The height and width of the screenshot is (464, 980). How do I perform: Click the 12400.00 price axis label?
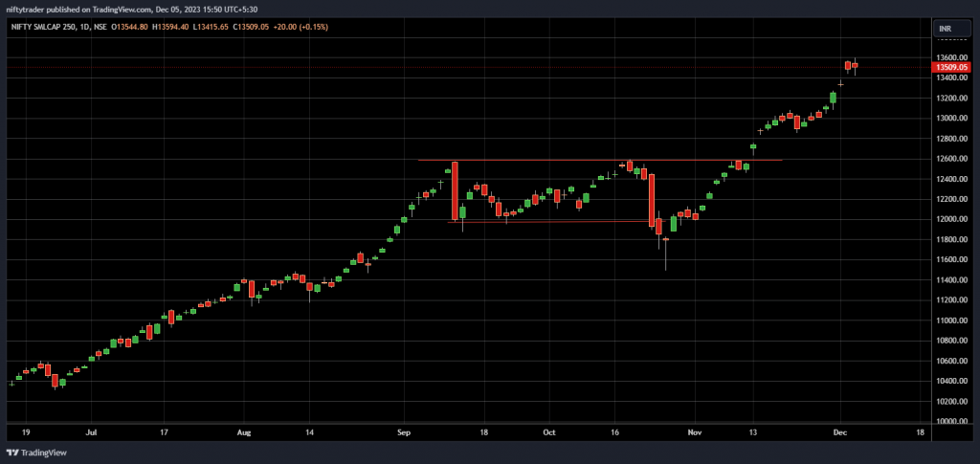point(952,179)
